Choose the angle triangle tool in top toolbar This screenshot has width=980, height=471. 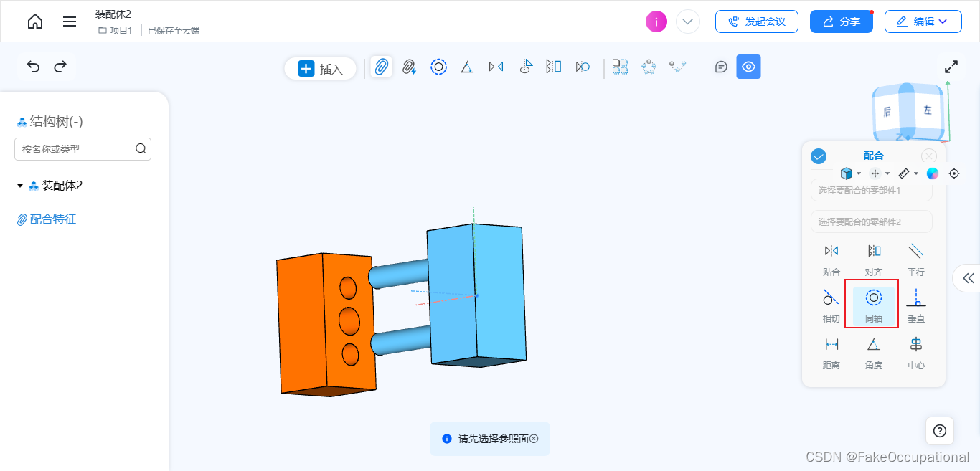click(467, 67)
